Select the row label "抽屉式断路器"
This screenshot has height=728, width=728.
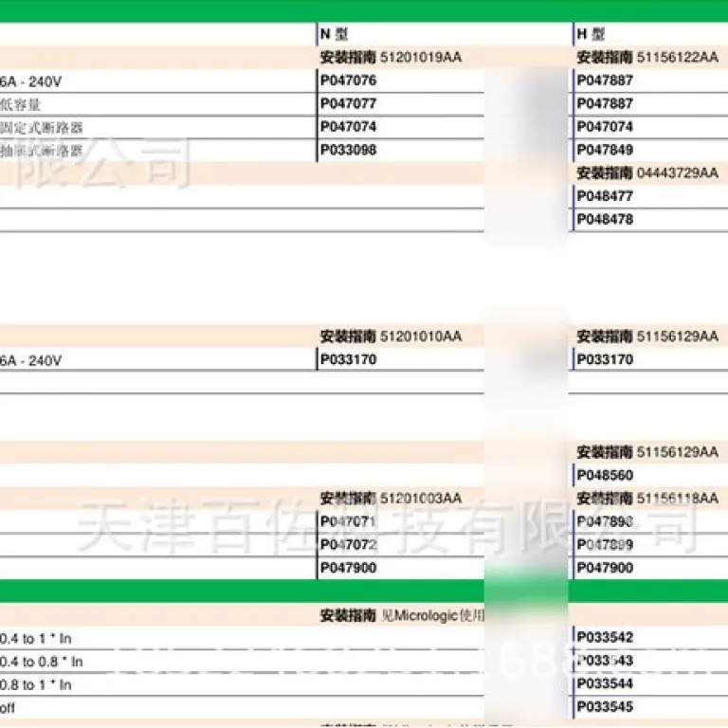(x=42, y=151)
